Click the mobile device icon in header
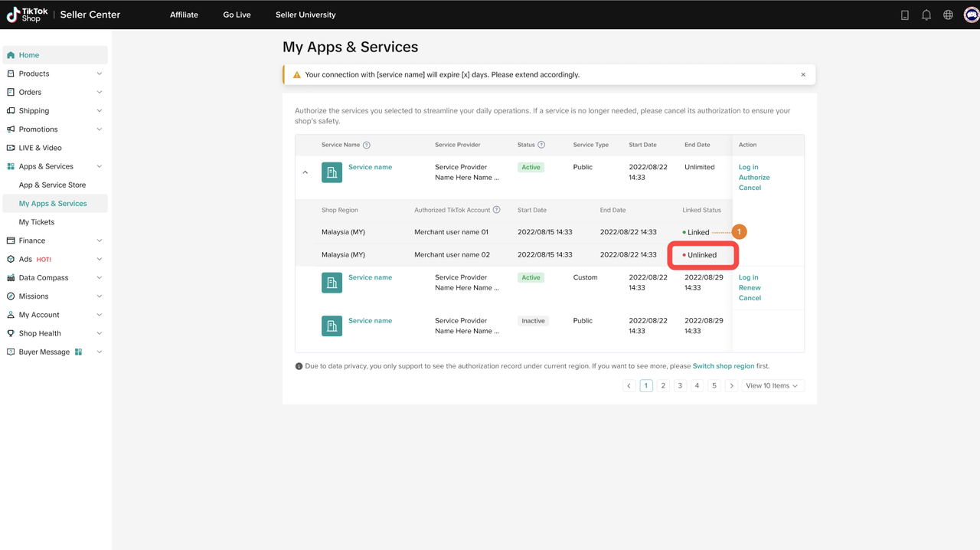This screenshot has height=550, width=980. 905,15
